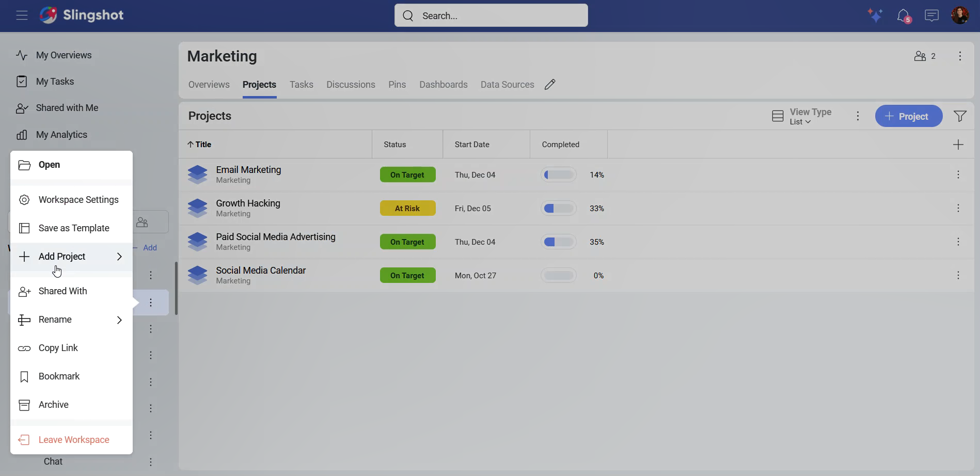Select Archive in the context menu

click(x=71, y=405)
